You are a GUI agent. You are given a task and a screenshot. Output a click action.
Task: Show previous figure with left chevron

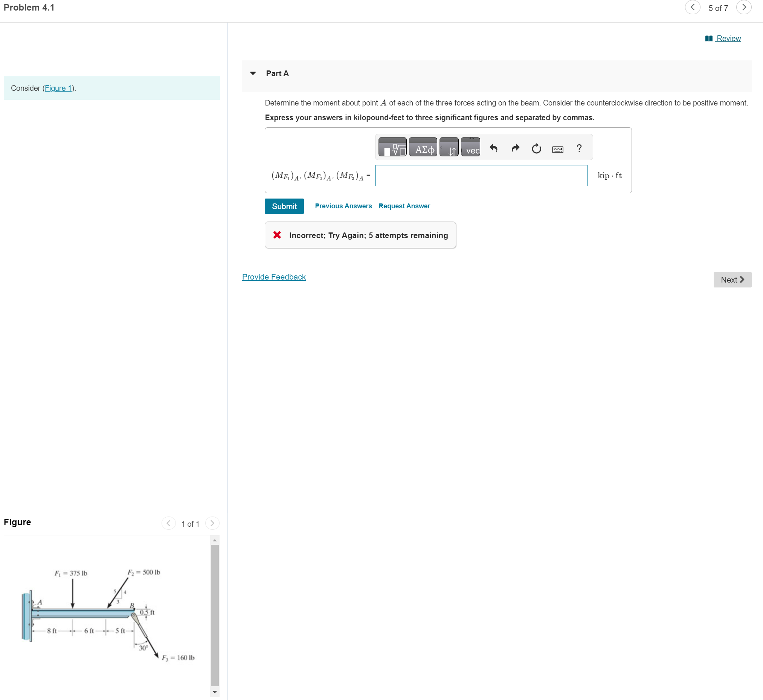[x=168, y=523]
